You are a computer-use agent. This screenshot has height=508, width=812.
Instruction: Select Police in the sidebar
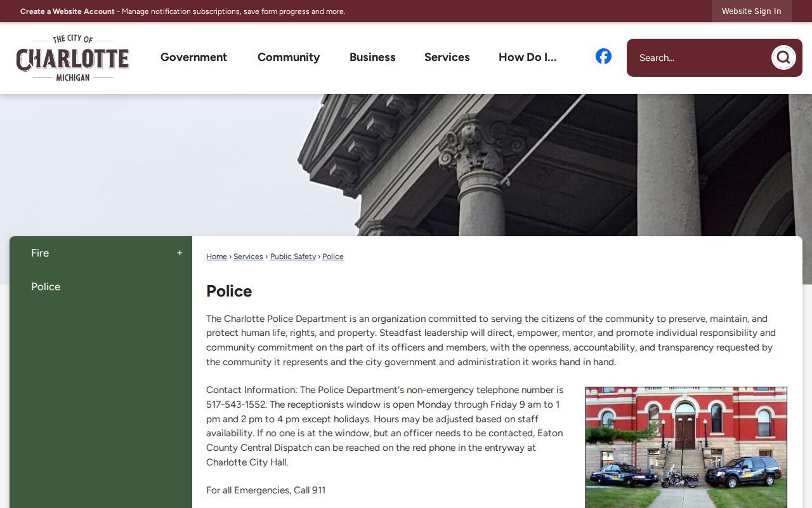click(46, 286)
